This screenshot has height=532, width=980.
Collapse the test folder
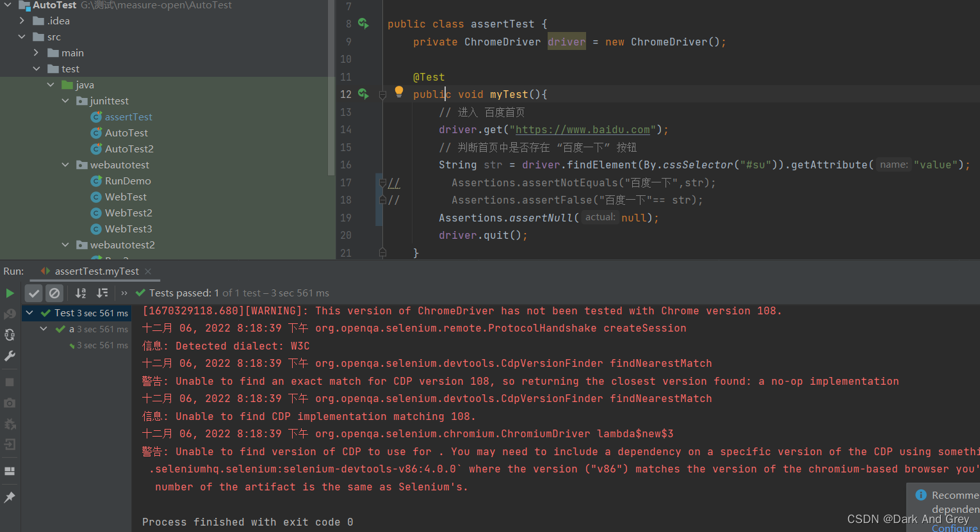pyautogui.click(x=37, y=69)
